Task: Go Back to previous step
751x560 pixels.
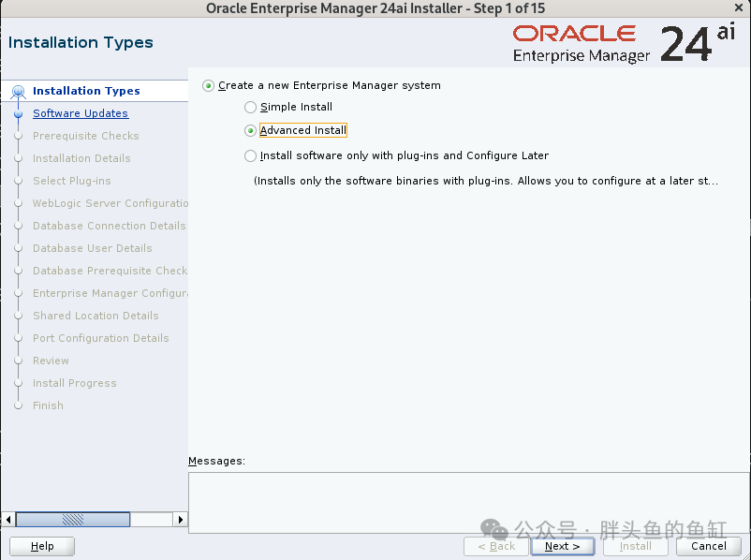Action: 496,546
